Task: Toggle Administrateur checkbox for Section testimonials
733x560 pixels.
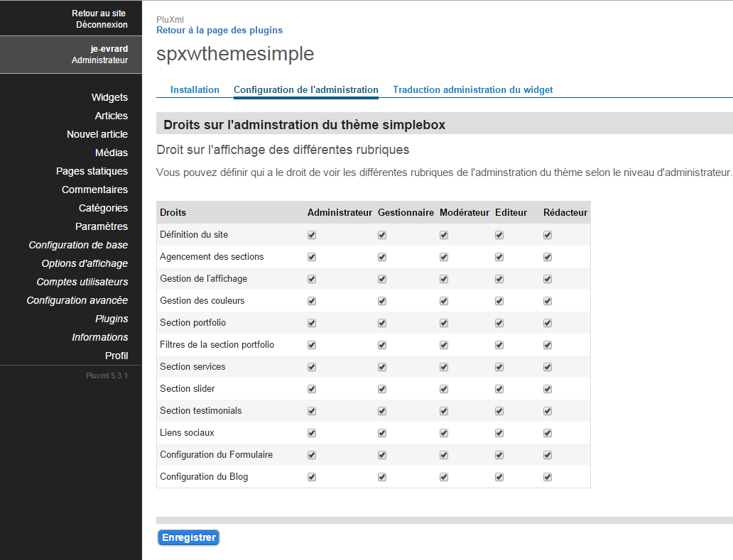Action: tap(312, 411)
